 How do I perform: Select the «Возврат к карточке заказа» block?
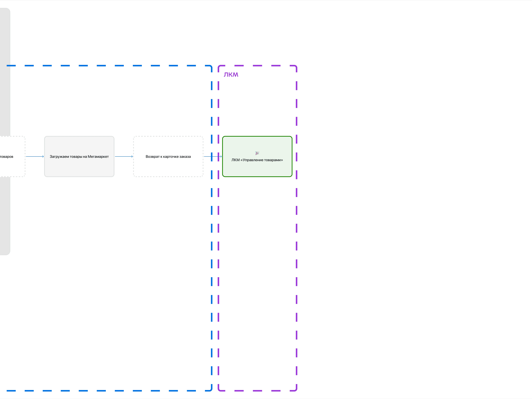pyautogui.click(x=168, y=157)
